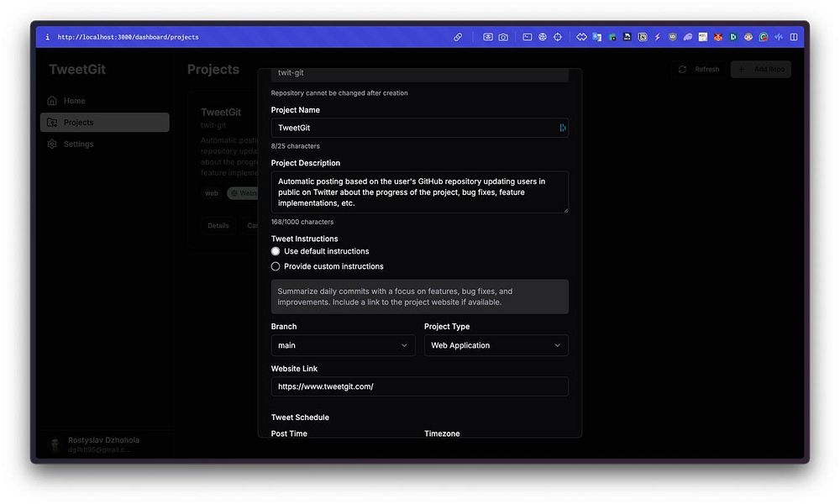Open the Rostyslav Dzhohola user profile
The image size is (840, 504).
click(x=104, y=444)
